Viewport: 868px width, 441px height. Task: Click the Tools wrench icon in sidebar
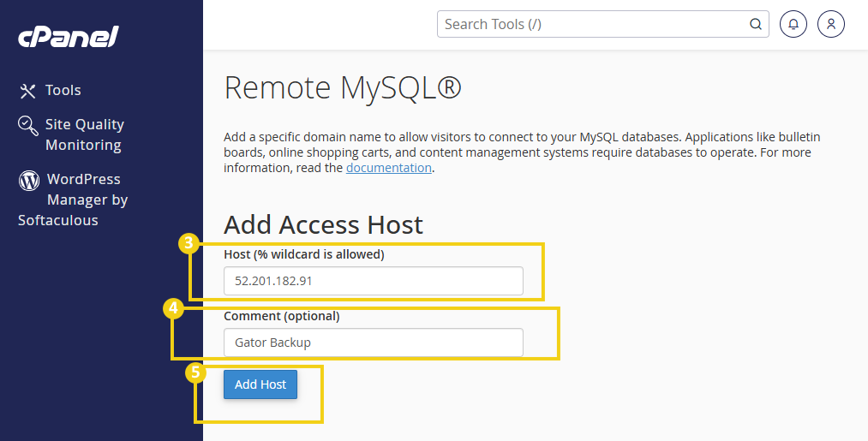pyautogui.click(x=27, y=91)
